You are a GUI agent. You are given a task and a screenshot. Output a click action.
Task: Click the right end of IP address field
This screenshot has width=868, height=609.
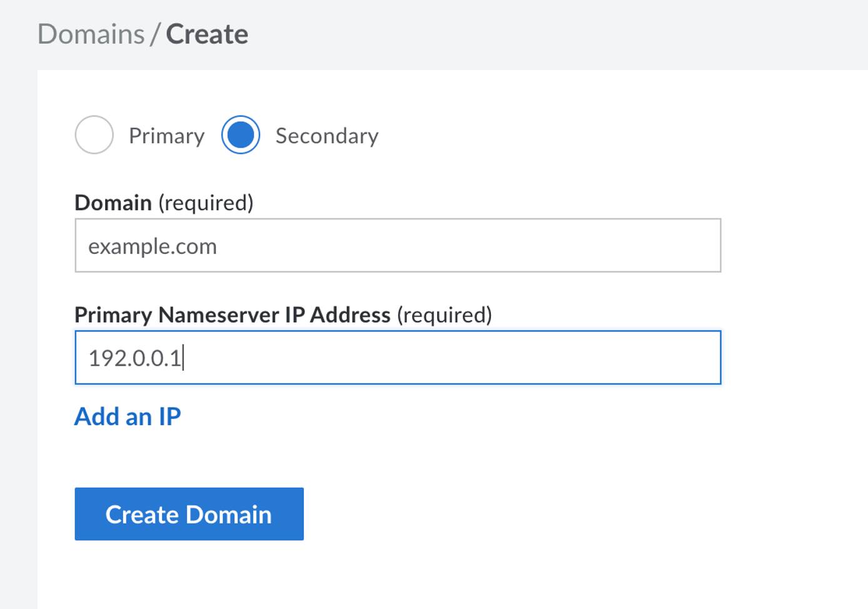[x=700, y=358]
